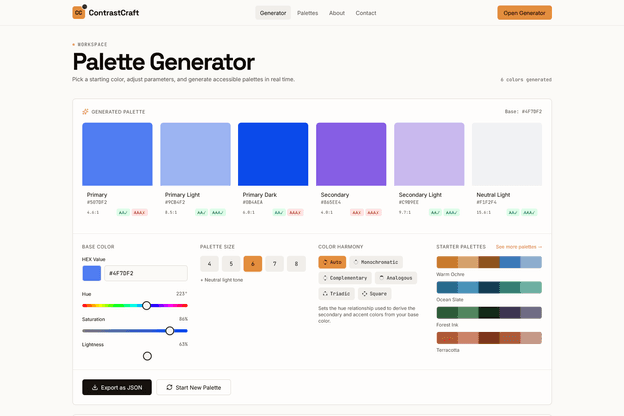Select the Secondary Light swatch
Screen dimensions: 624x416
429,154
